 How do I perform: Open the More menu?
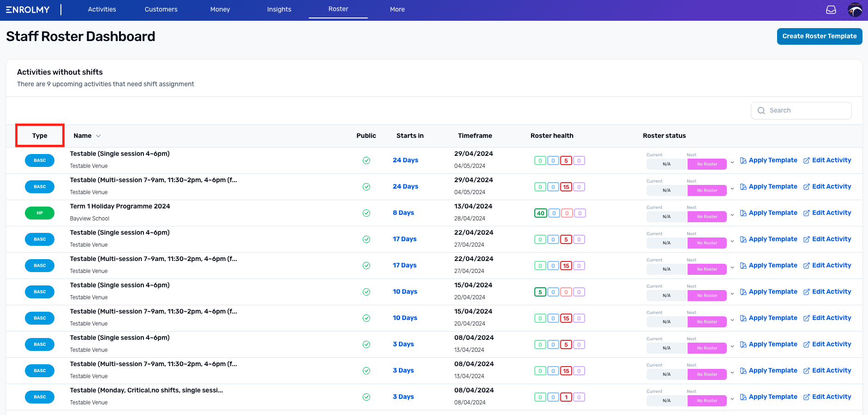click(x=397, y=9)
